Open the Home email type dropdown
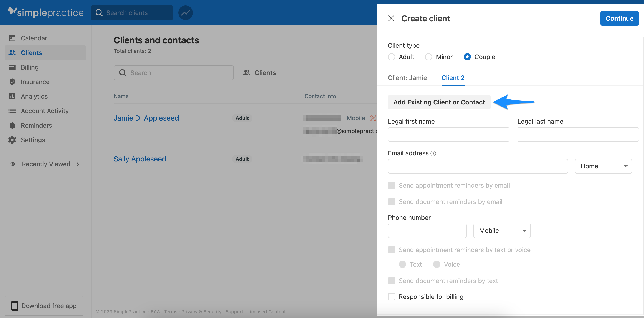644x318 pixels. coord(603,166)
